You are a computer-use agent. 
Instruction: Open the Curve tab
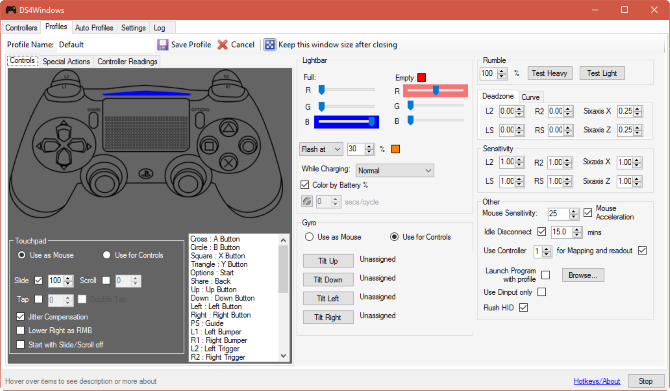pyautogui.click(x=530, y=97)
